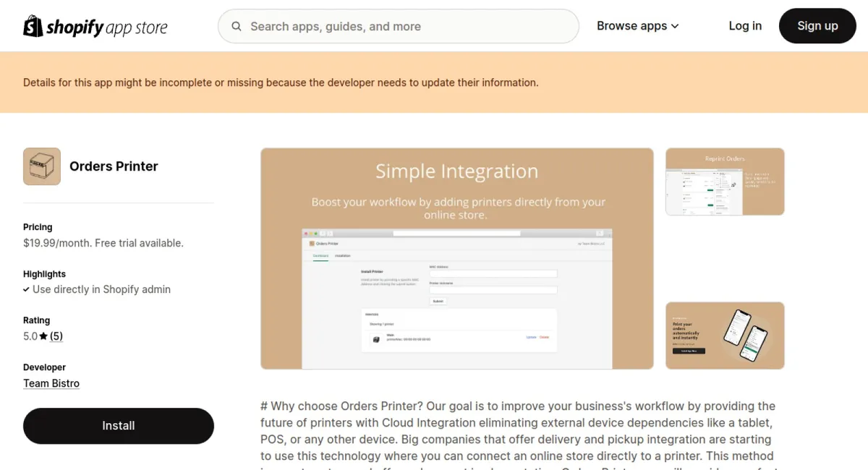Click the Orders Printer app icon

pos(42,166)
